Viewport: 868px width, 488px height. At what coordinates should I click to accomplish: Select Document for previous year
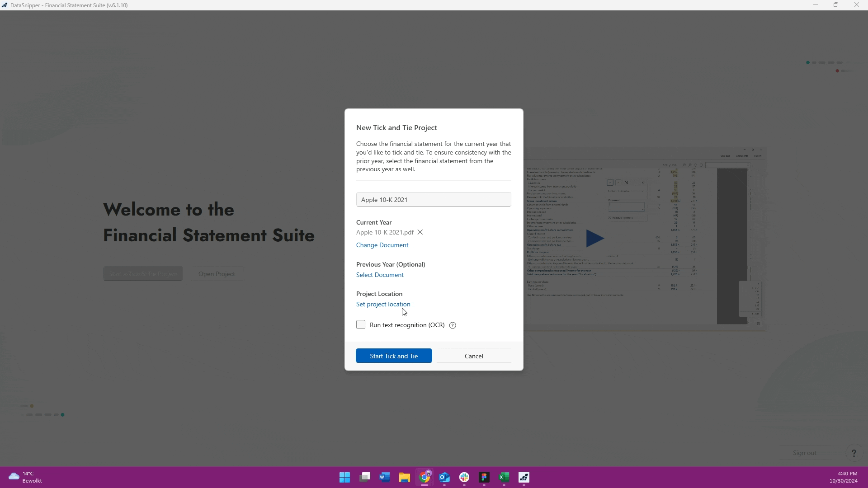(x=380, y=275)
